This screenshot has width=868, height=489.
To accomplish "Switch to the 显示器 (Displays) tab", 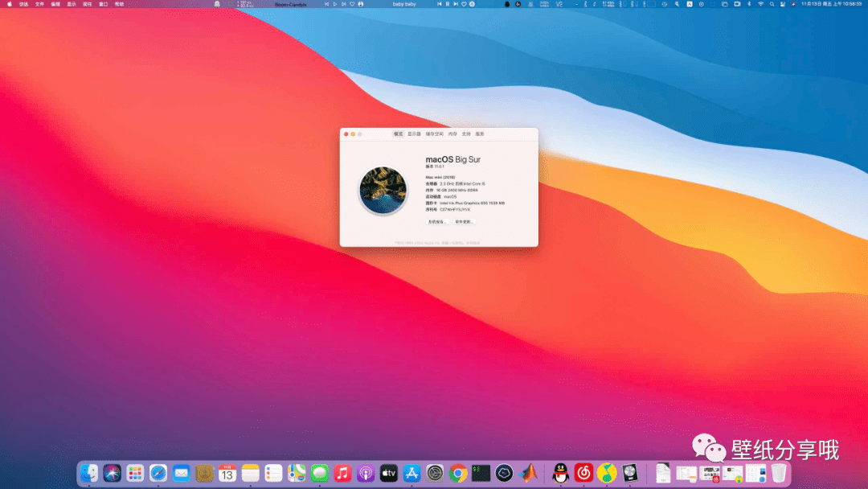I will coord(414,134).
